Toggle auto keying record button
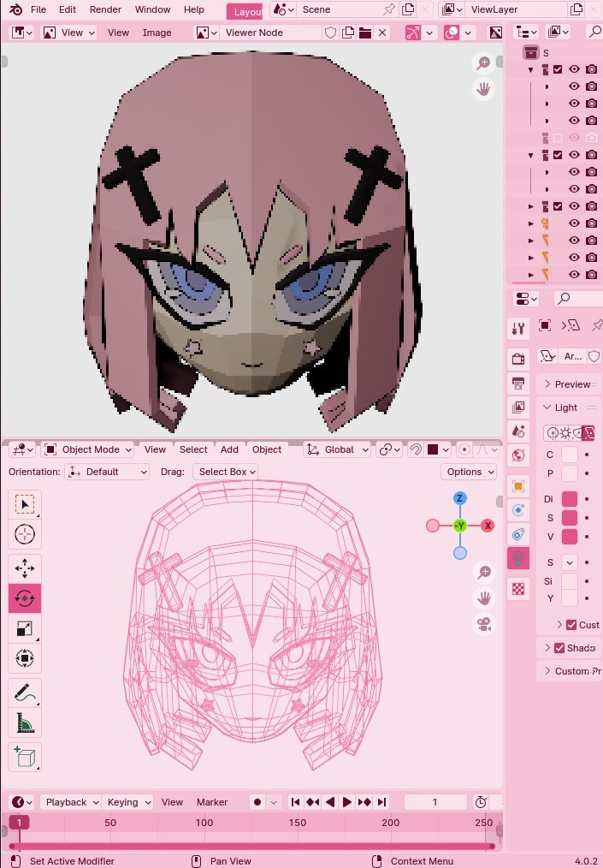603x868 pixels. coord(257,802)
